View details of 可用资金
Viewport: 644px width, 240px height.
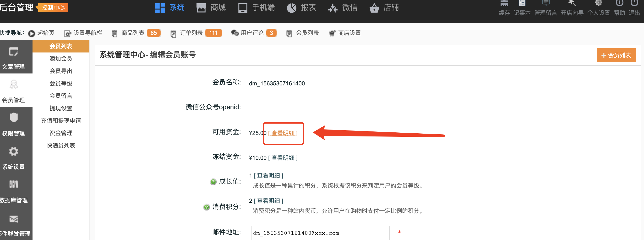coord(283,133)
